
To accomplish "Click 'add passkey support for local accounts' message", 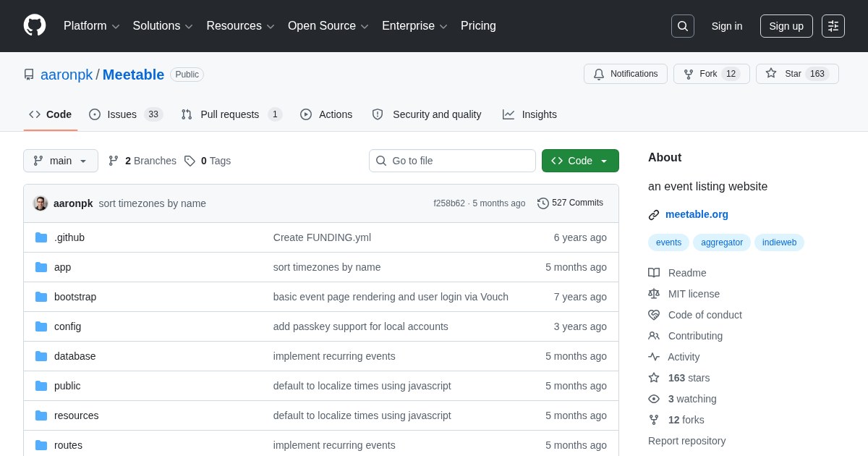I will pos(361,326).
